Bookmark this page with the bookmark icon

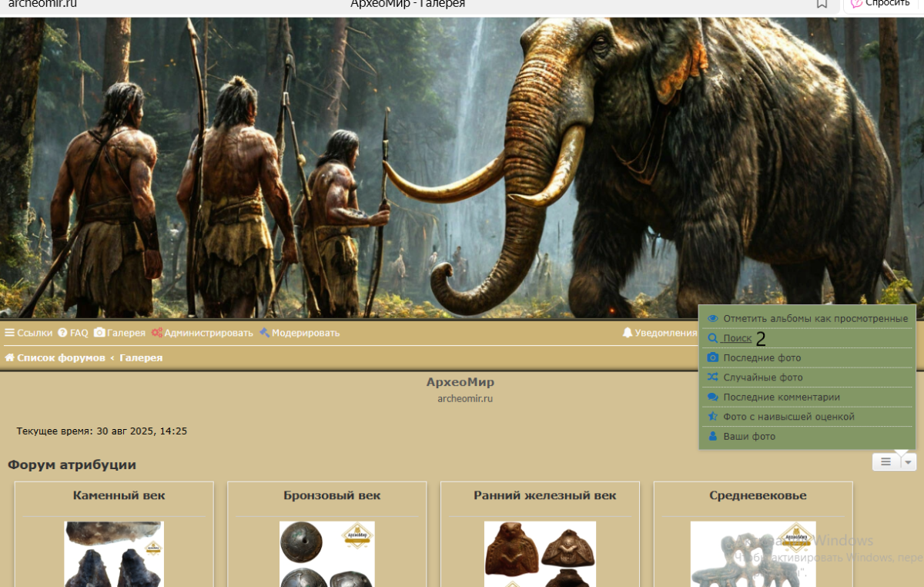coord(822,4)
